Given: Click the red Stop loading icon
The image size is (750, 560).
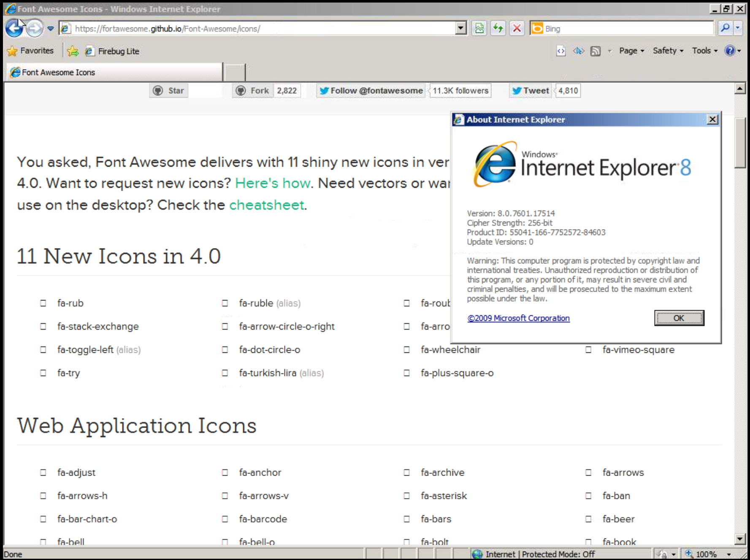Looking at the screenshot, I should click(517, 28).
